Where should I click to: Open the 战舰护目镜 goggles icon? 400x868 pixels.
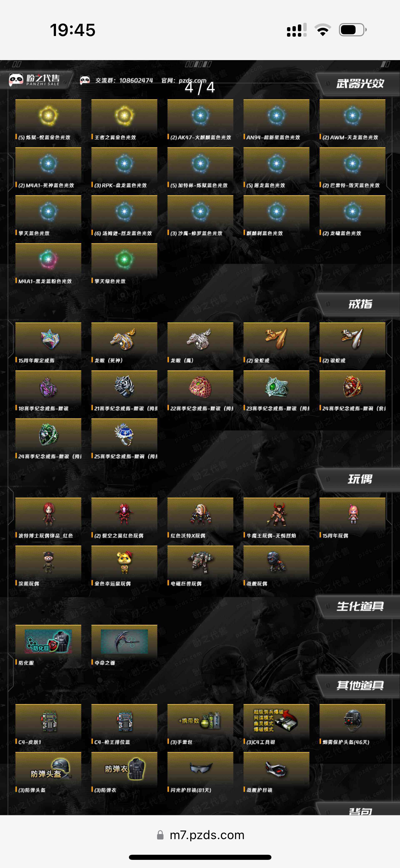pos(276,769)
